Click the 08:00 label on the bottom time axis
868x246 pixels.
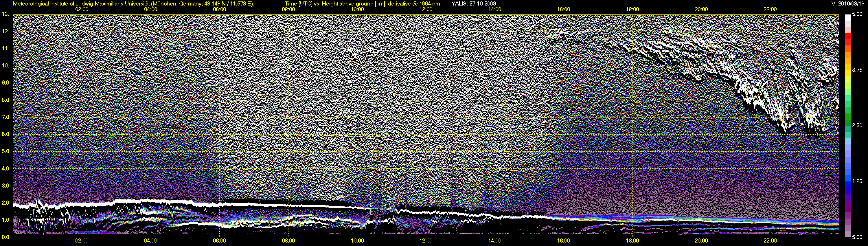[288, 241]
